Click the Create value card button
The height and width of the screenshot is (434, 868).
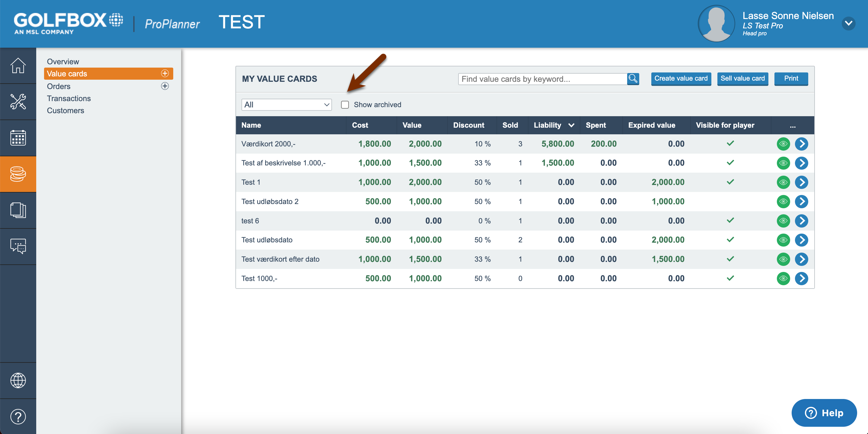coord(681,78)
